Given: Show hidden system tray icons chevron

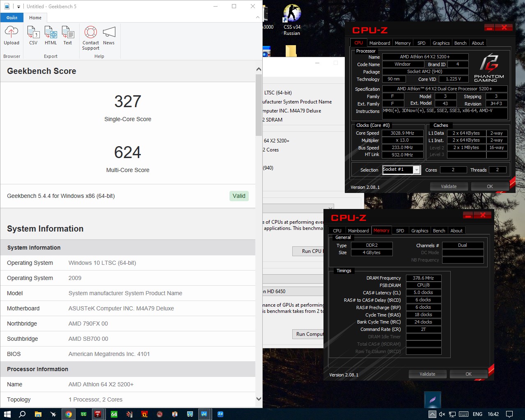Looking at the screenshot, I should [x=432, y=414].
